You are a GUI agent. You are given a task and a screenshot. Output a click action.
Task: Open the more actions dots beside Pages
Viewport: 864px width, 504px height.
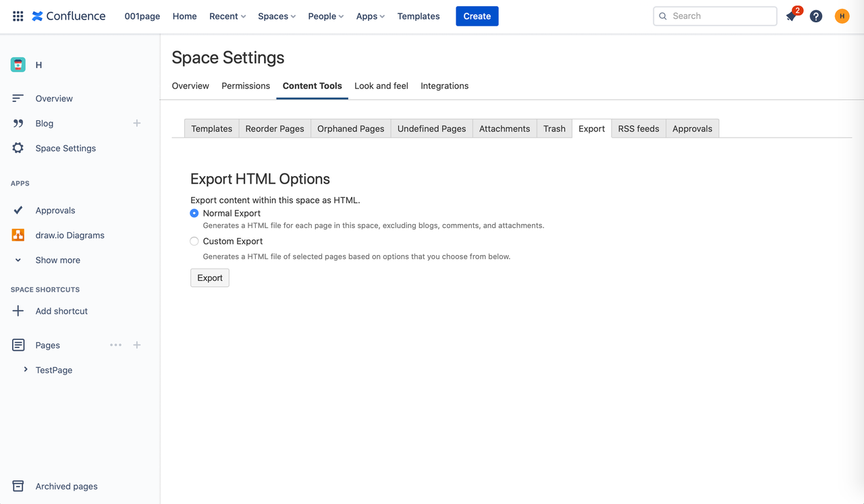(x=116, y=345)
